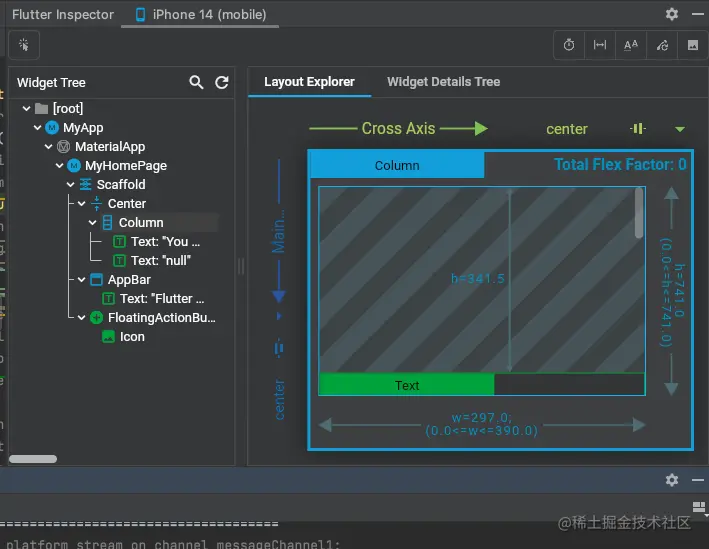Viewport: 709px width, 549px height.
Task: Switch to Widget Details Tree tab
Action: pos(443,82)
